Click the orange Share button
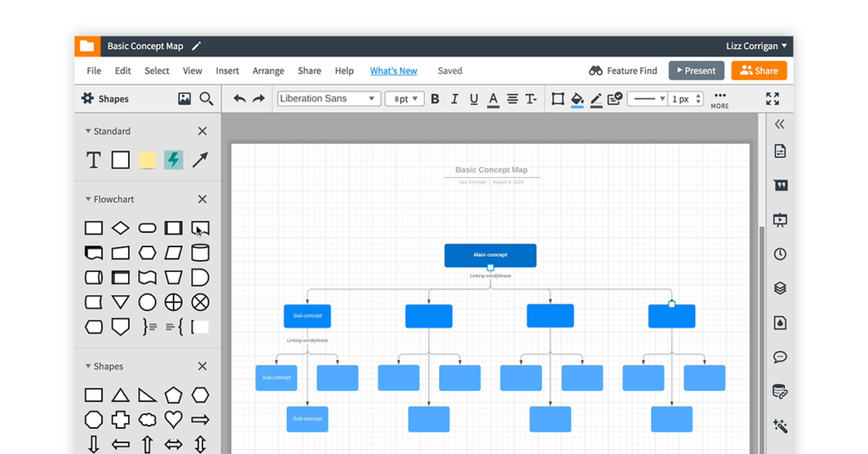The width and height of the screenshot is (868, 454). click(x=759, y=71)
